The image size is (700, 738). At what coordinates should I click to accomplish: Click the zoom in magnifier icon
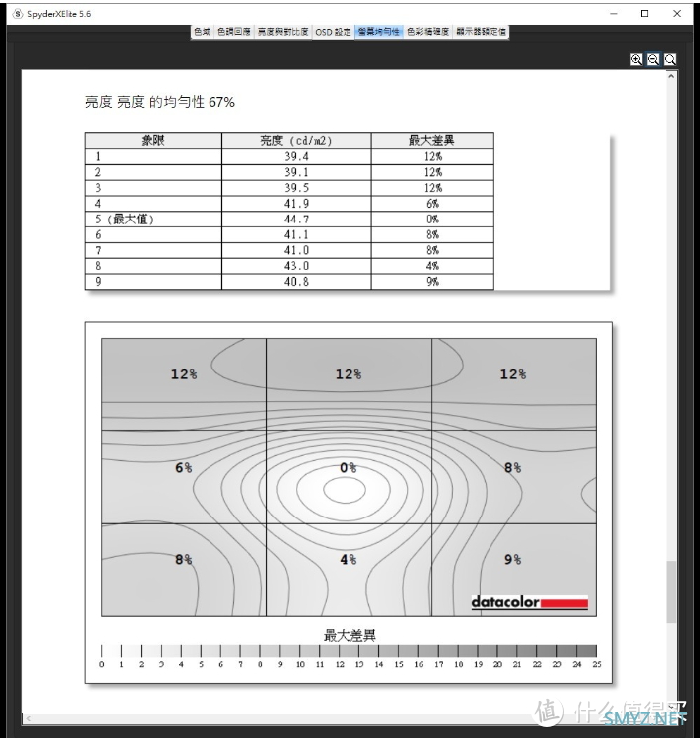636,59
